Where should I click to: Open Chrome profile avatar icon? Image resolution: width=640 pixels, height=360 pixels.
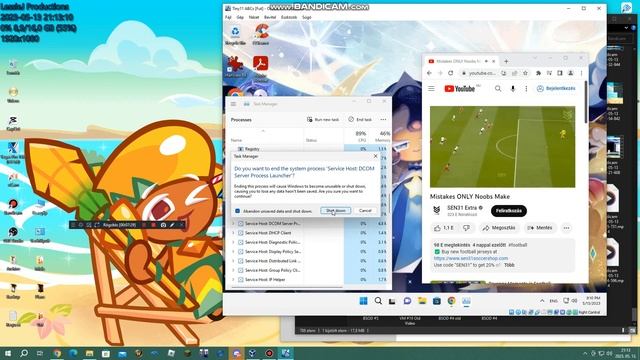click(571, 73)
